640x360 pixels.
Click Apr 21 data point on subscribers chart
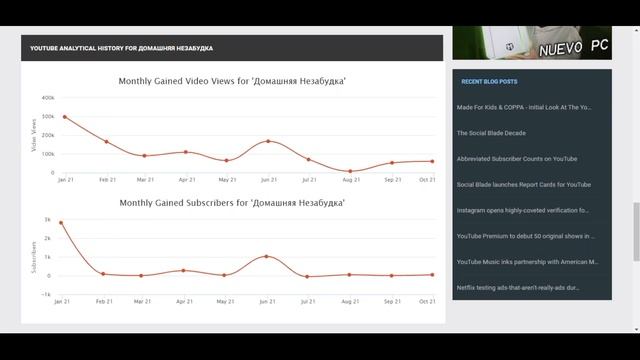(x=183, y=270)
